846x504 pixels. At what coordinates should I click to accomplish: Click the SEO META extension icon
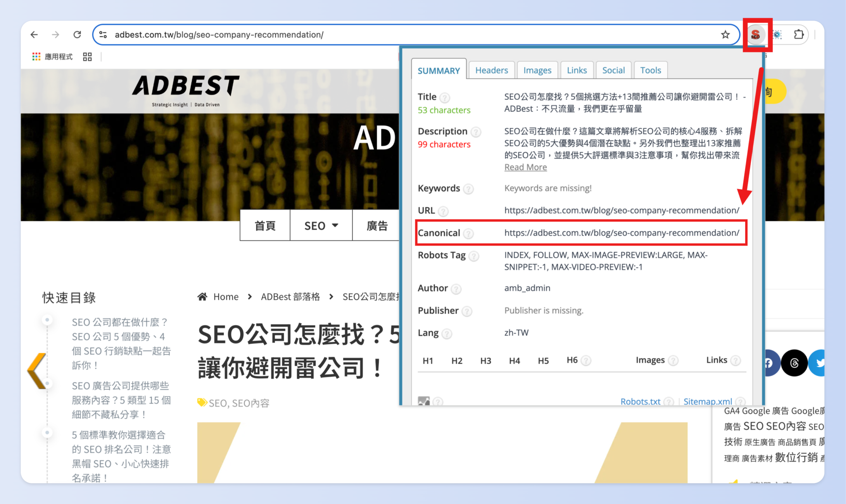757,35
